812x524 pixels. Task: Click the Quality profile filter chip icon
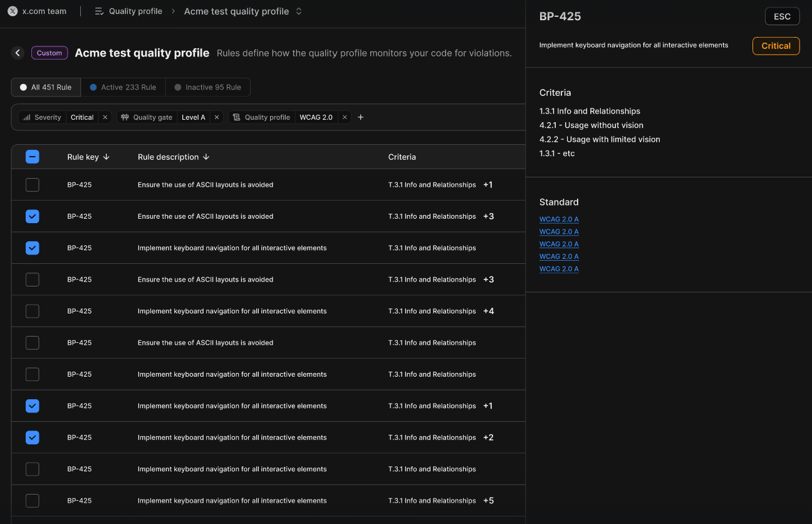pos(236,117)
